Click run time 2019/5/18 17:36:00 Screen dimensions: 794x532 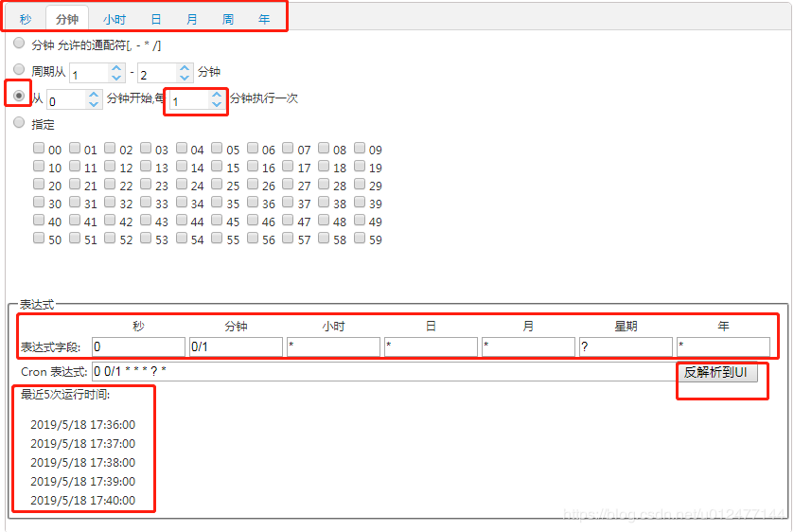[x=83, y=425]
